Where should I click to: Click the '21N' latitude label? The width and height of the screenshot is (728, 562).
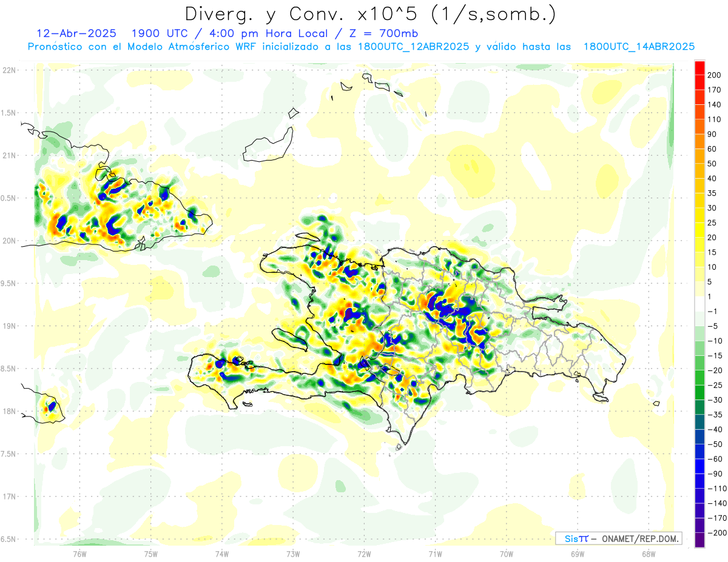[10, 156]
